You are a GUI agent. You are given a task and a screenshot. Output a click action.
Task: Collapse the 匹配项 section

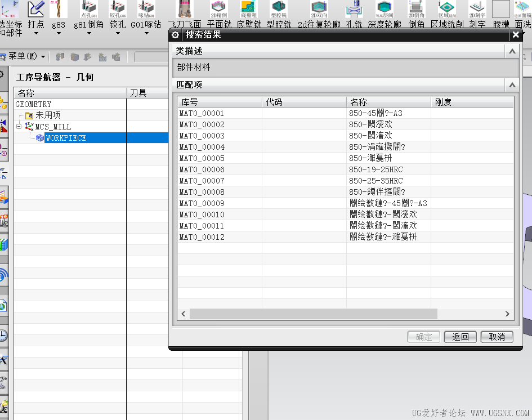coord(512,85)
